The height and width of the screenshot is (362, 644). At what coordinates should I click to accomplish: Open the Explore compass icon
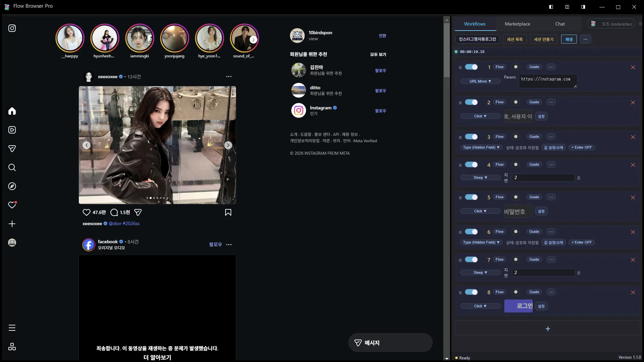tap(12, 186)
